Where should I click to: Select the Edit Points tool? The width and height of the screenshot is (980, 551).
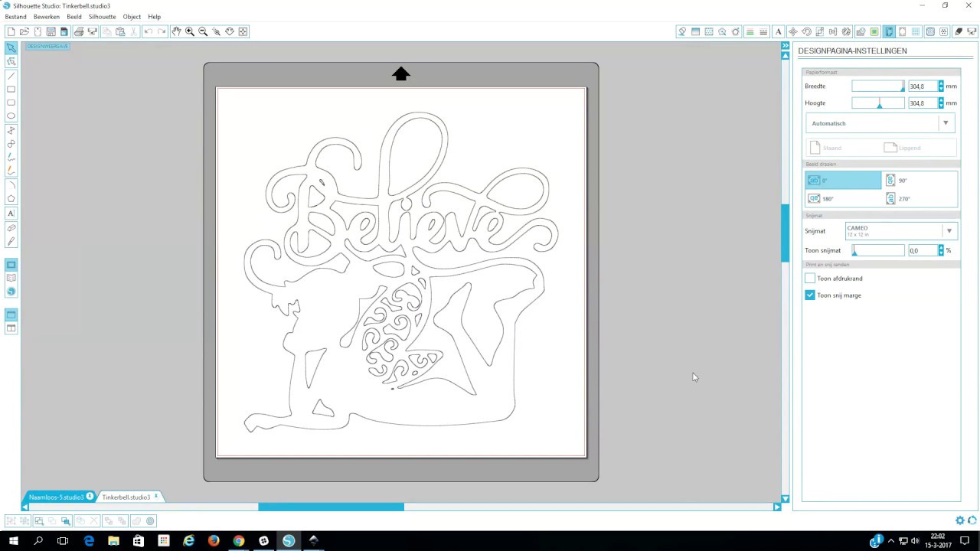click(x=11, y=61)
